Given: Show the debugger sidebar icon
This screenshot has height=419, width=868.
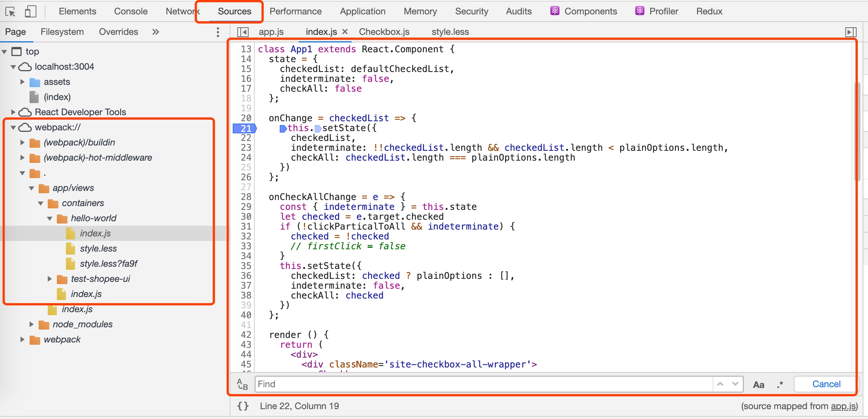Looking at the screenshot, I should tap(851, 32).
